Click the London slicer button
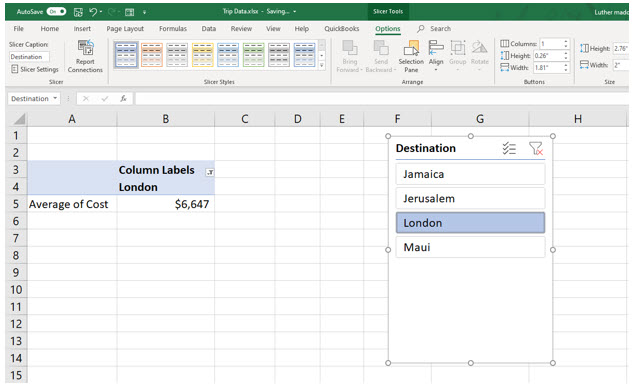This screenshot has height=388, width=632. (470, 223)
